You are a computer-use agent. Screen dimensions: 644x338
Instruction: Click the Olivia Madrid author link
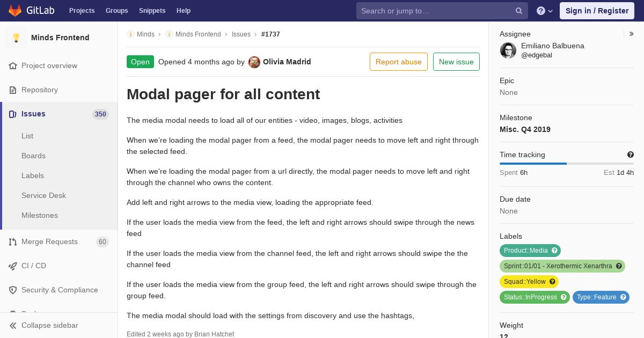pos(287,62)
